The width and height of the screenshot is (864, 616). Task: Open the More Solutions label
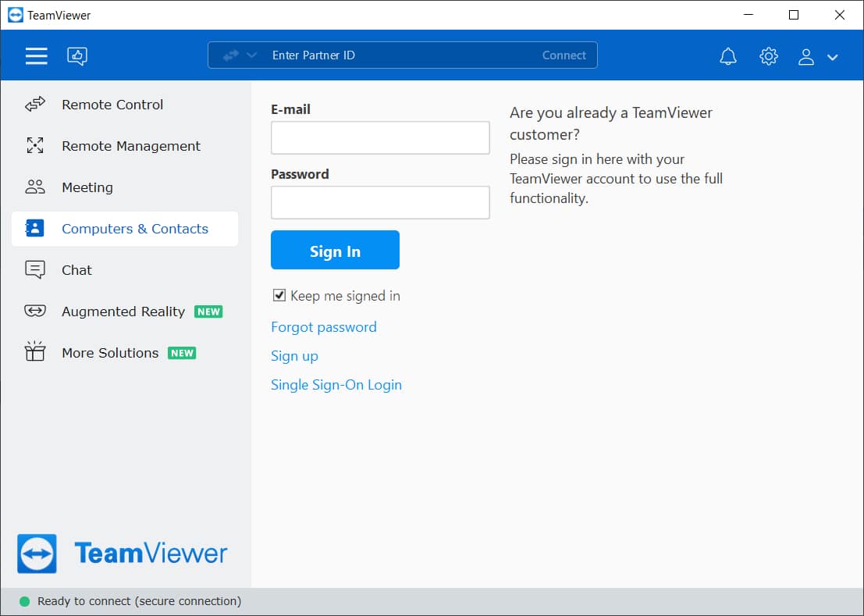coord(109,353)
